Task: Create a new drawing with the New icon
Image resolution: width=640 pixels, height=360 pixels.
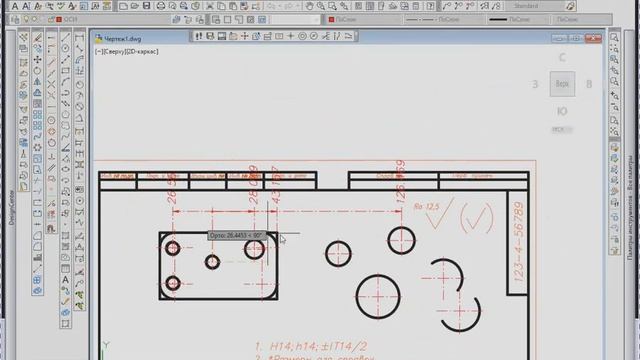Action: 123,6
